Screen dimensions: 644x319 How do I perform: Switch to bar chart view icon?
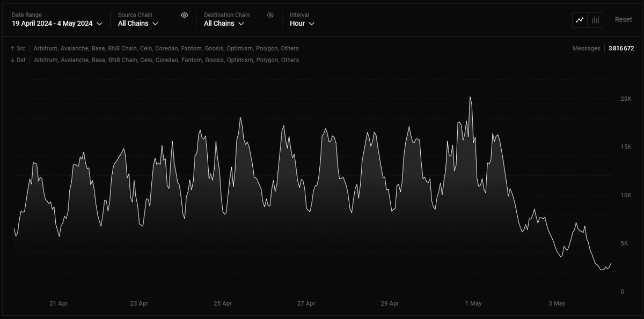595,20
